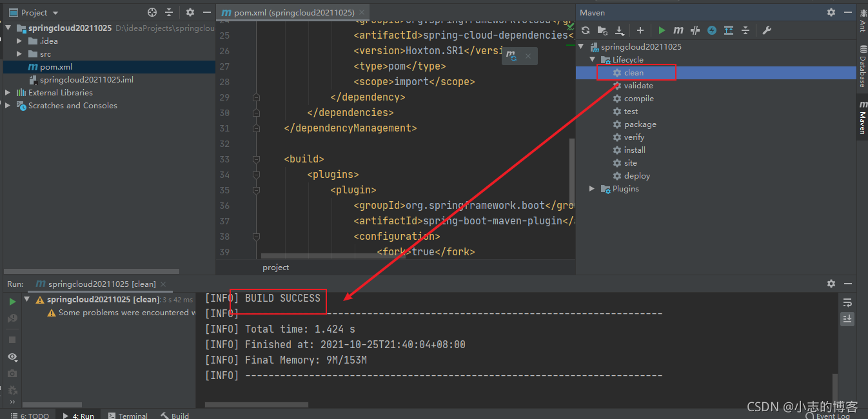The height and width of the screenshot is (419, 868).
Task: Toggle Maven offline mode icon
Action: point(712,30)
